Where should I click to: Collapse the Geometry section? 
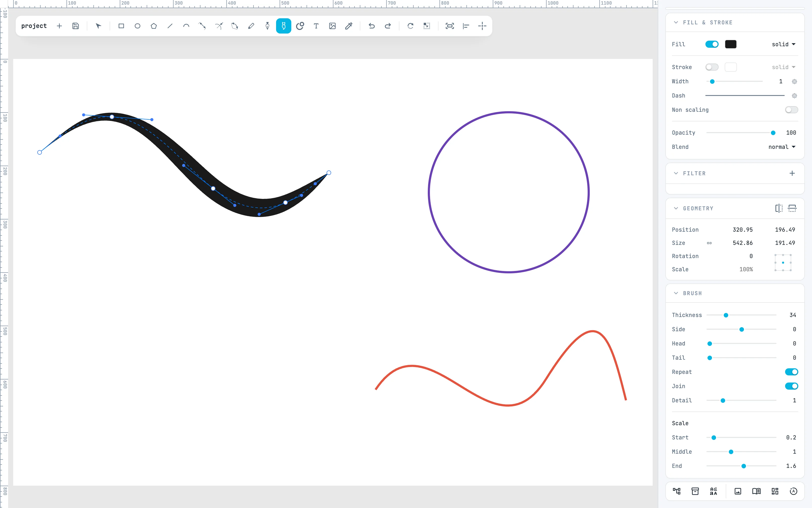point(676,208)
